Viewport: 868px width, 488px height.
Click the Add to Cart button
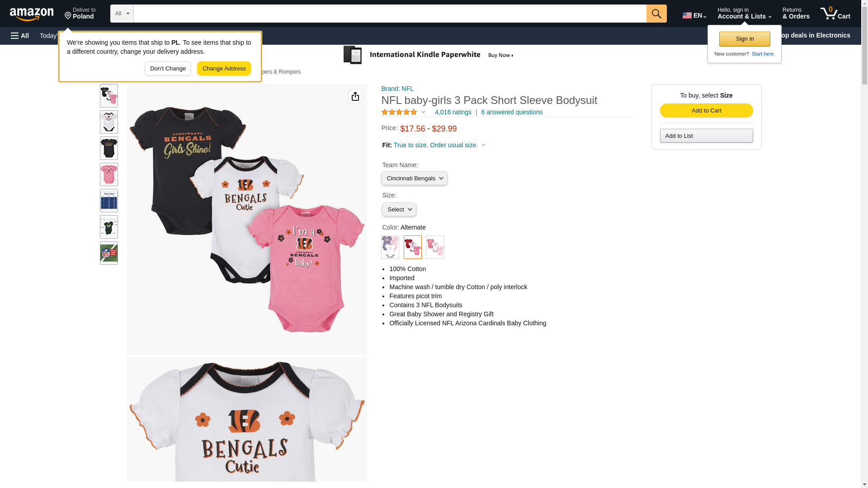click(706, 111)
